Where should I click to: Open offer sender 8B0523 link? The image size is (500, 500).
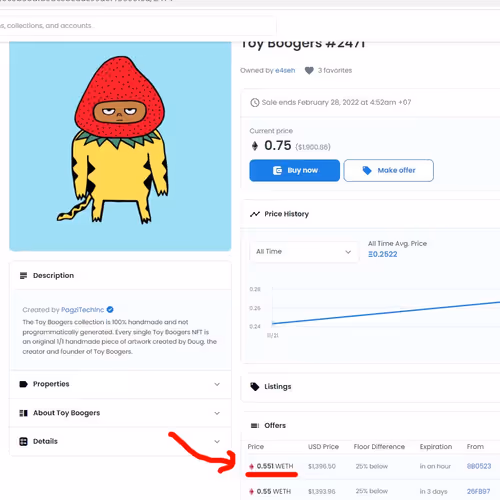pyautogui.click(x=479, y=466)
